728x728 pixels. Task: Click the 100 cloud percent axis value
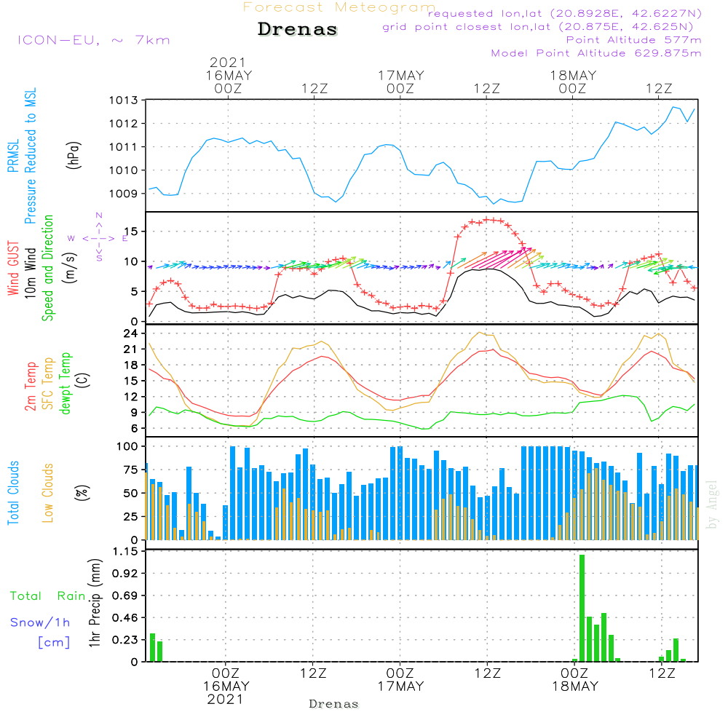(127, 447)
